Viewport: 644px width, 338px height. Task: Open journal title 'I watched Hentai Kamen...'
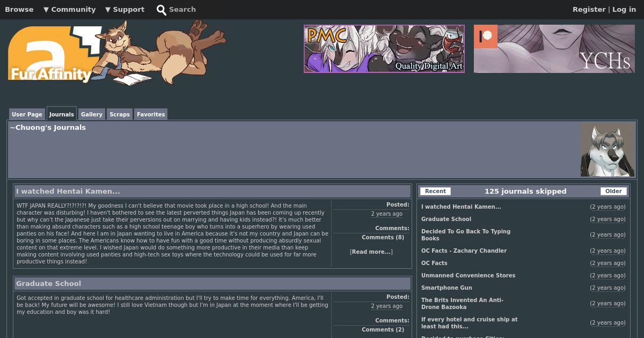pos(68,191)
